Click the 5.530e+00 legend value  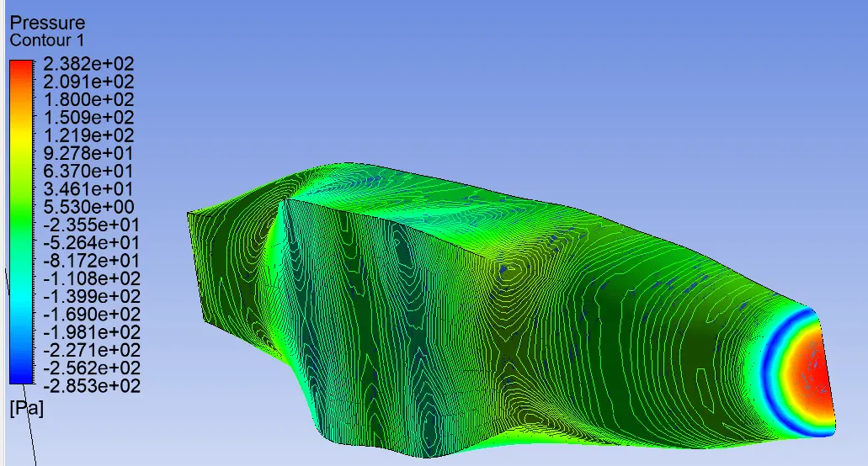(x=88, y=207)
